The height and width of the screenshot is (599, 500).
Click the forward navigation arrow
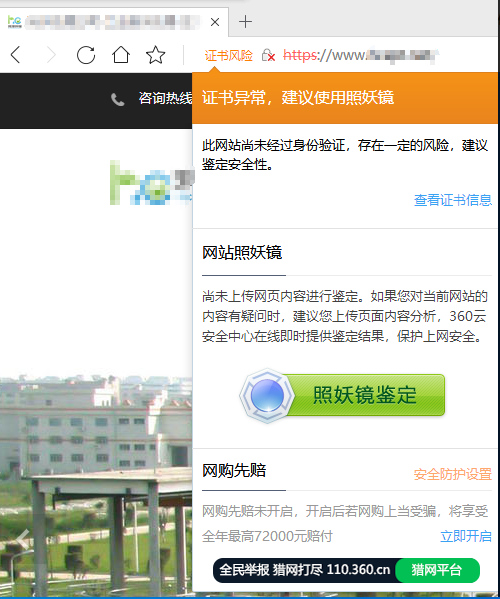coord(51,55)
